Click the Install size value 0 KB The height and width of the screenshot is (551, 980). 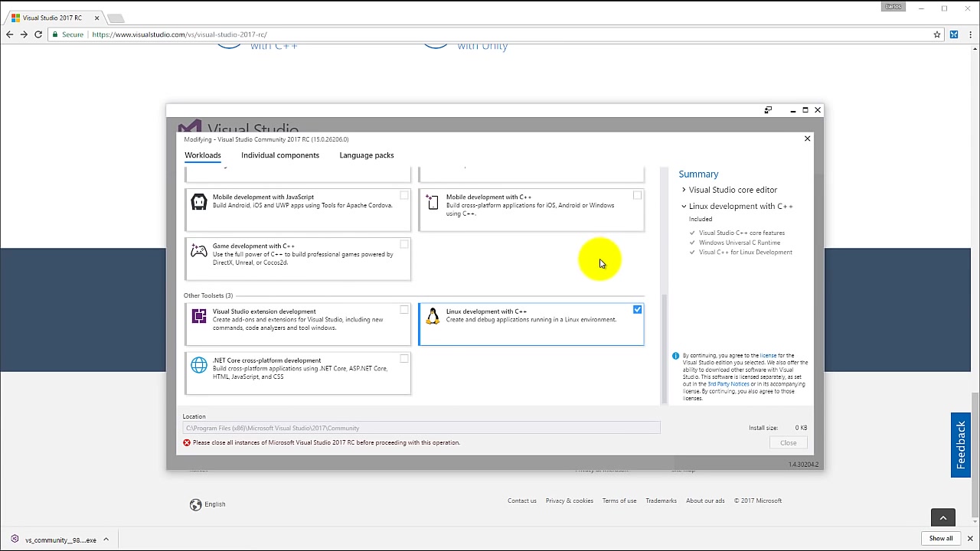click(x=801, y=428)
